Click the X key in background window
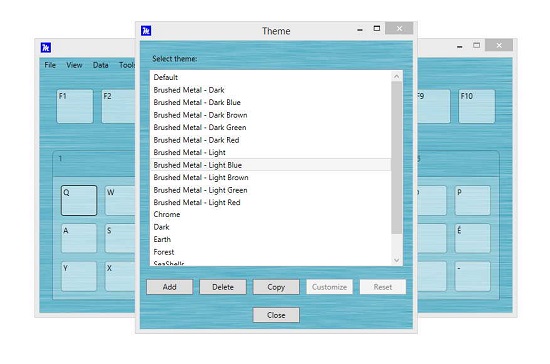 (x=120, y=276)
